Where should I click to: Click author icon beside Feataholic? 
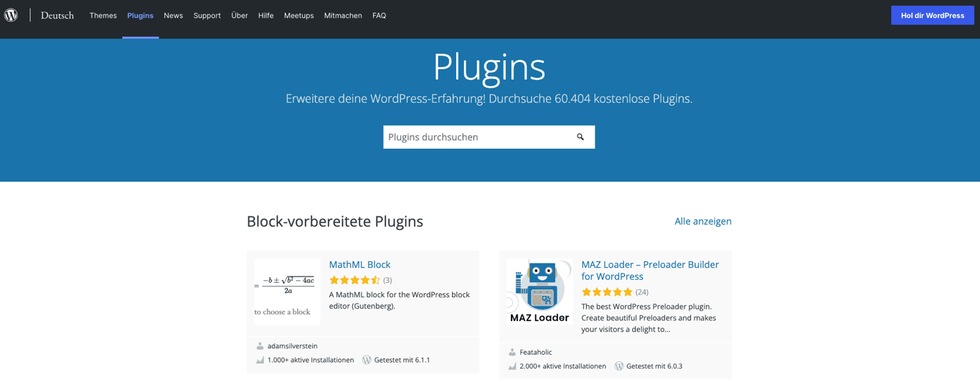click(512, 353)
